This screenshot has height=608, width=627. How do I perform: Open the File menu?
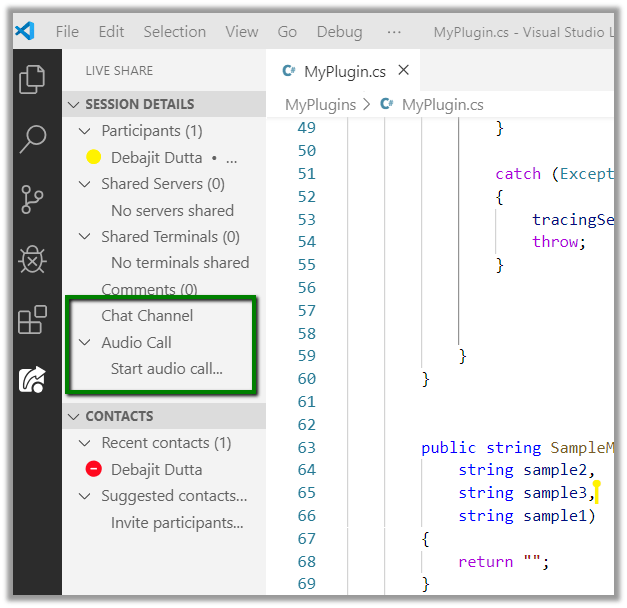coord(67,31)
